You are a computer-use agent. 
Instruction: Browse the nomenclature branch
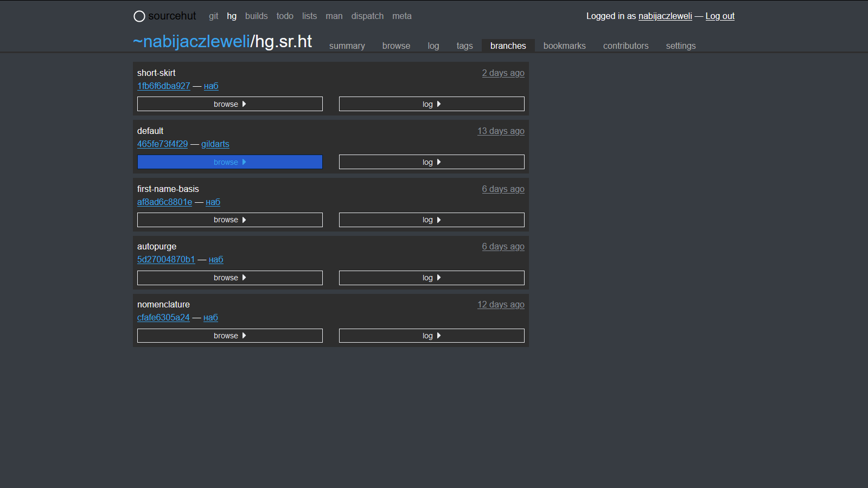[x=229, y=336]
